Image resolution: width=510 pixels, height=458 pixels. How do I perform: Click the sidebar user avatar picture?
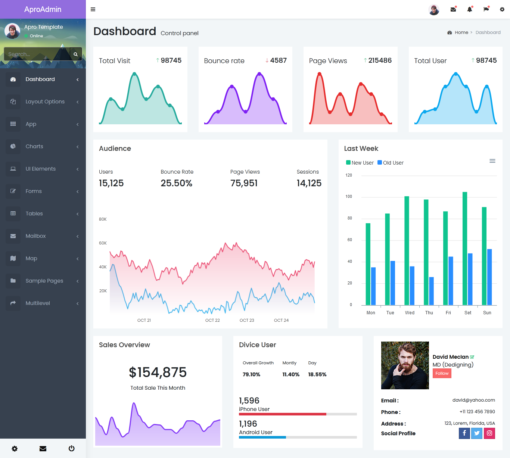point(12,31)
